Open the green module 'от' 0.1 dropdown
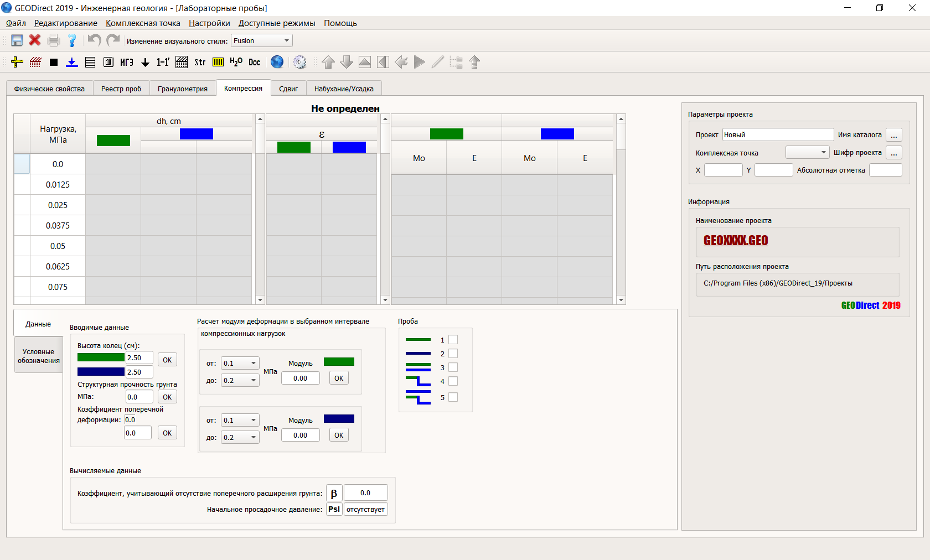This screenshot has height=560, width=930. pyautogui.click(x=240, y=363)
